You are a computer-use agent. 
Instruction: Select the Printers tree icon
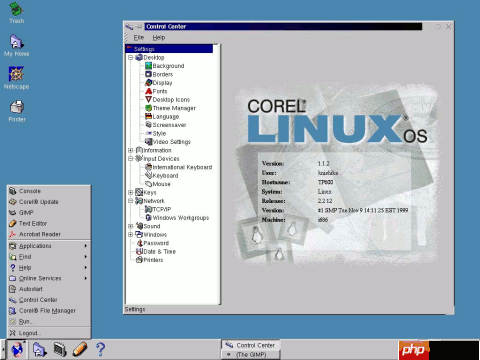pyautogui.click(x=139, y=260)
